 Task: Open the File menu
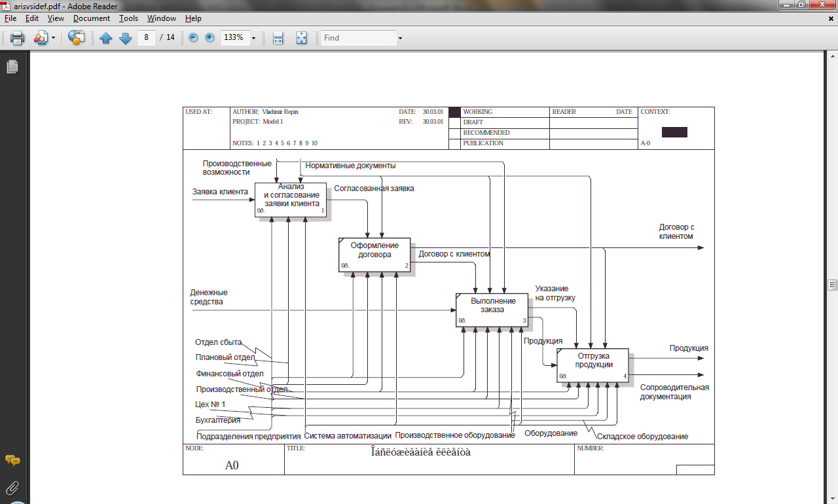tap(10, 18)
